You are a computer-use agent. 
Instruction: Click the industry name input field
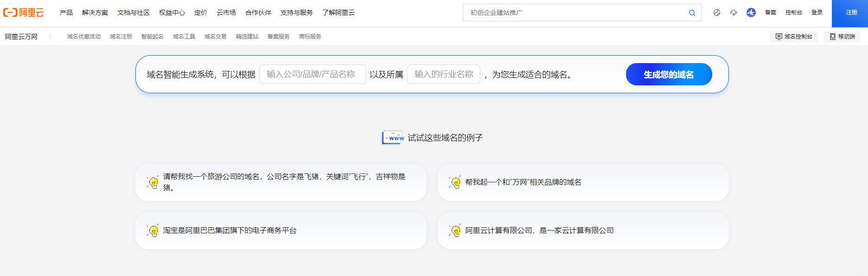pyautogui.click(x=444, y=74)
